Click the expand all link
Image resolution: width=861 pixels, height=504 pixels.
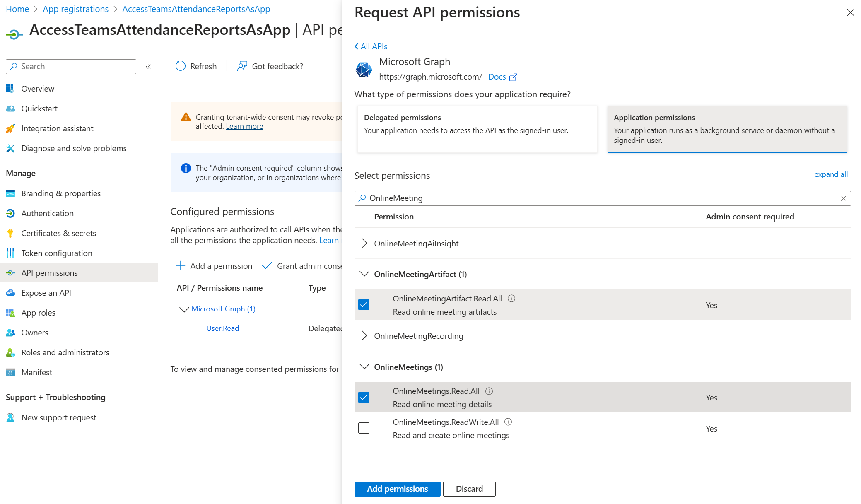pyautogui.click(x=831, y=174)
